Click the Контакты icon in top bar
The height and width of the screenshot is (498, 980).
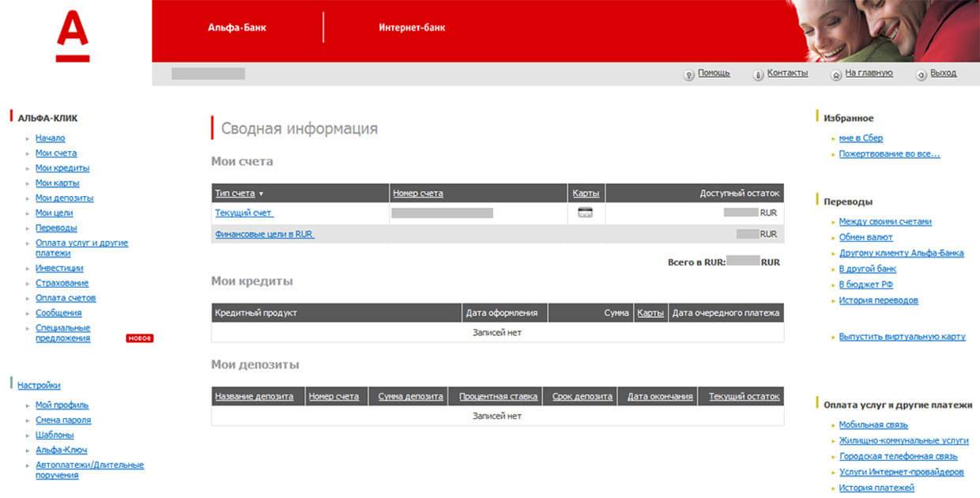758,74
